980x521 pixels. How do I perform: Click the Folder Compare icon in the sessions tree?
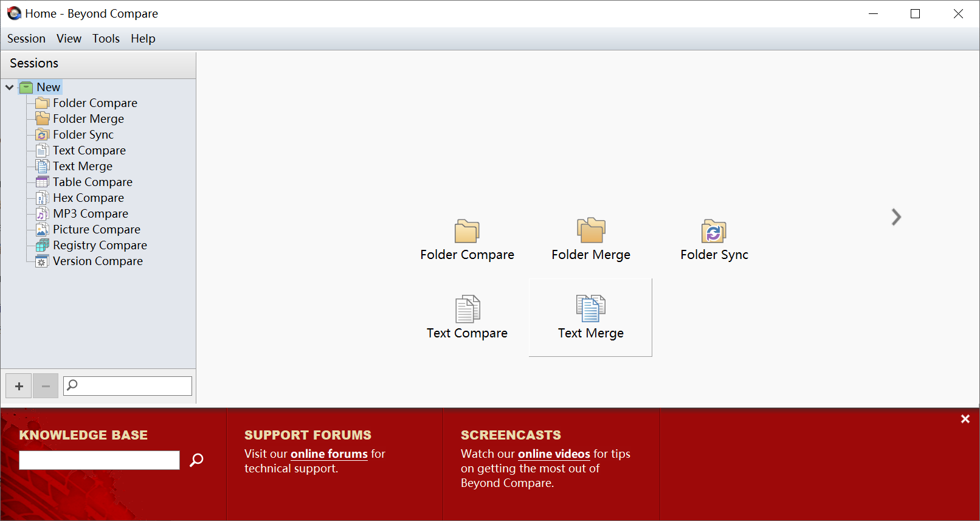tap(43, 103)
